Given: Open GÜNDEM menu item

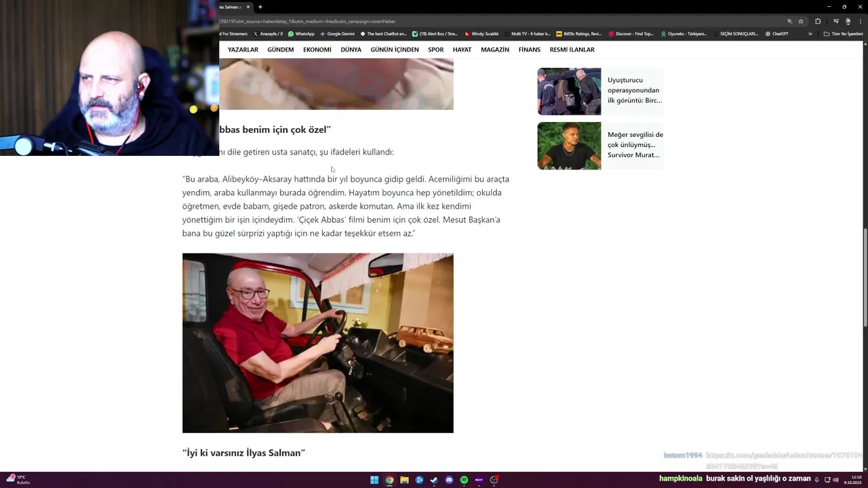Looking at the screenshot, I should pyautogui.click(x=281, y=49).
